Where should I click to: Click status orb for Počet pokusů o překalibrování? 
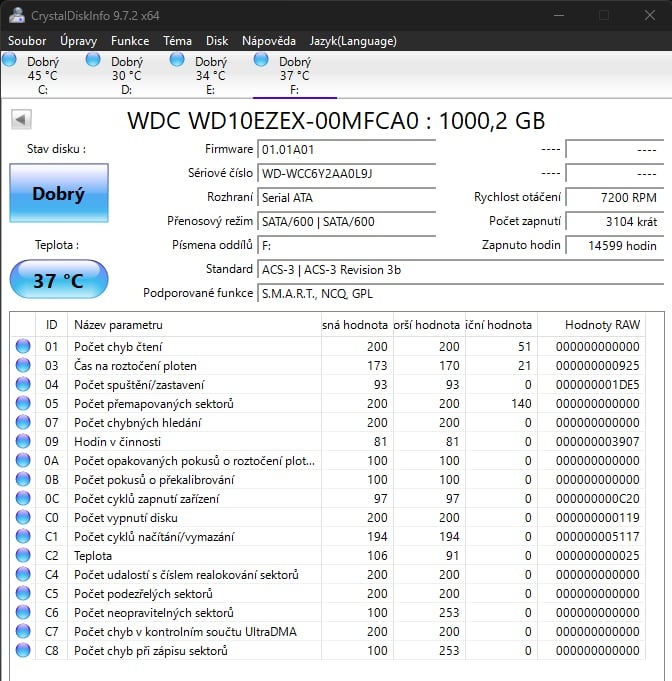coord(23,479)
